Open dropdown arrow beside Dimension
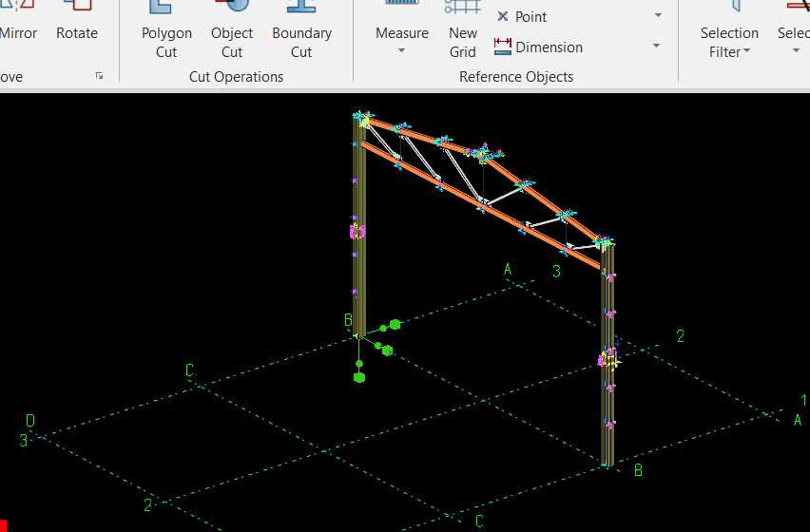This screenshot has height=532, width=810. tap(658, 47)
